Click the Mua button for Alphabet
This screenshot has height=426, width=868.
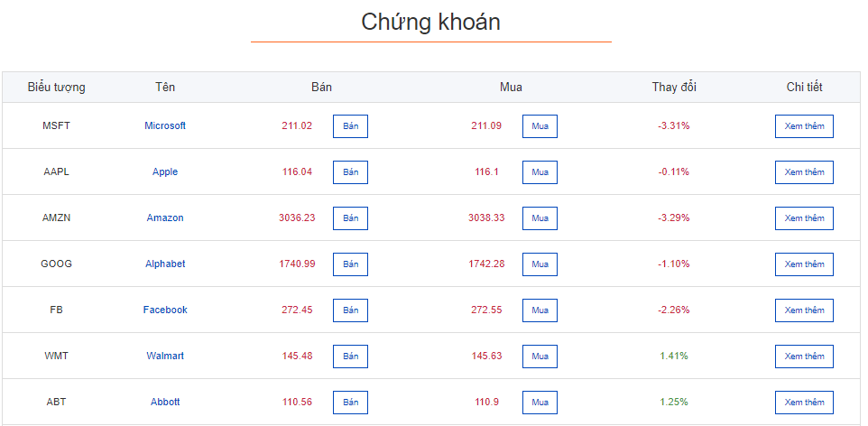coord(540,264)
